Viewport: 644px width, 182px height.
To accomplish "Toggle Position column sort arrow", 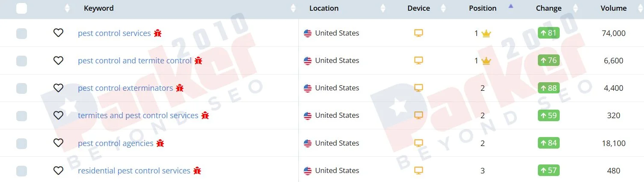I will (x=510, y=6).
